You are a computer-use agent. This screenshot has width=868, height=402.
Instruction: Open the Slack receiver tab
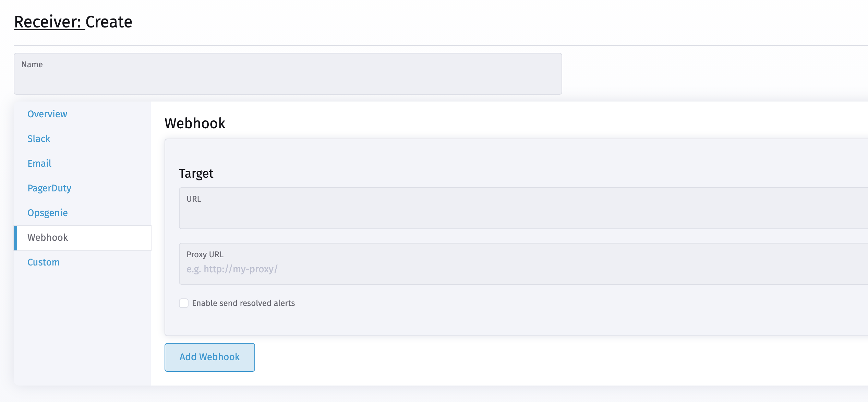click(x=38, y=139)
